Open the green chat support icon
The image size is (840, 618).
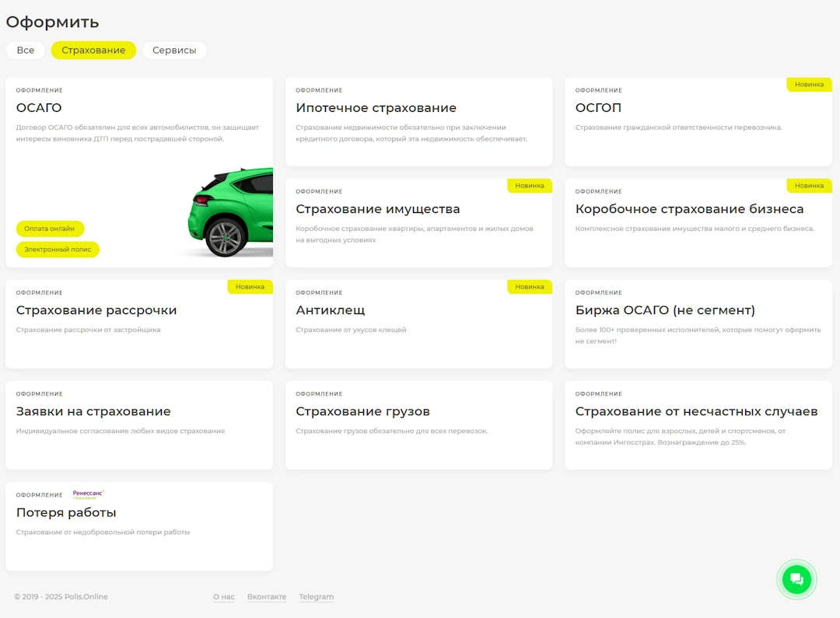tap(796, 579)
